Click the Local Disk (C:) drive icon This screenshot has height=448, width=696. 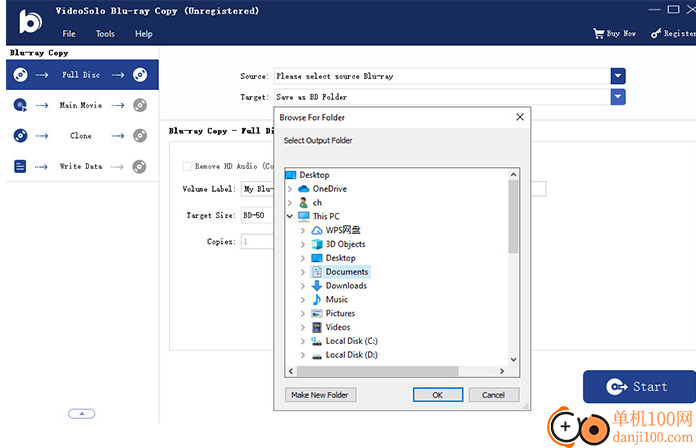(x=316, y=341)
